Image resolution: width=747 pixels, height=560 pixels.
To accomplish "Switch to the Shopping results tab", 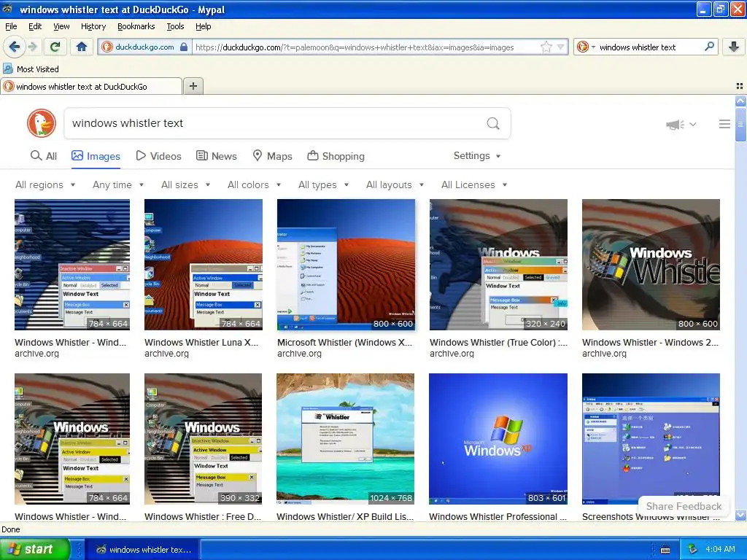I will (336, 156).
